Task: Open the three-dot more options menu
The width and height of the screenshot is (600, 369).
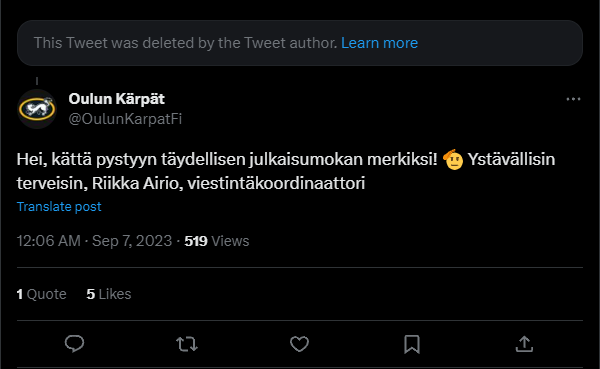Action: click(573, 99)
